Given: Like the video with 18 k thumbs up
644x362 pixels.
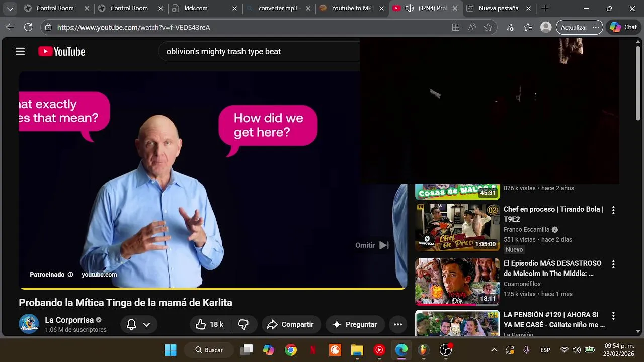Looking at the screenshot, I should [209, 324].
